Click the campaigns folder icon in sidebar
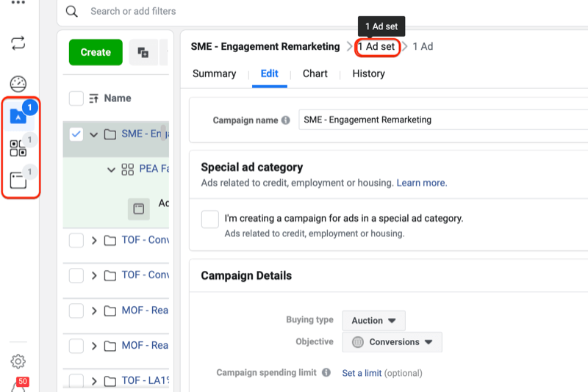This screenshot has width=588, height=392. click(18, 116)
